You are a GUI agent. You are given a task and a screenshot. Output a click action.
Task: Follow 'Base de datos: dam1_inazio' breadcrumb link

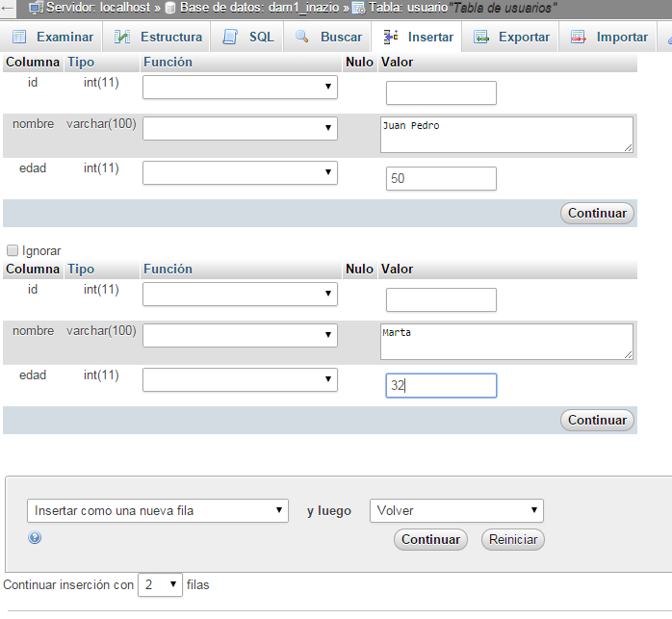tap(259, 8)
